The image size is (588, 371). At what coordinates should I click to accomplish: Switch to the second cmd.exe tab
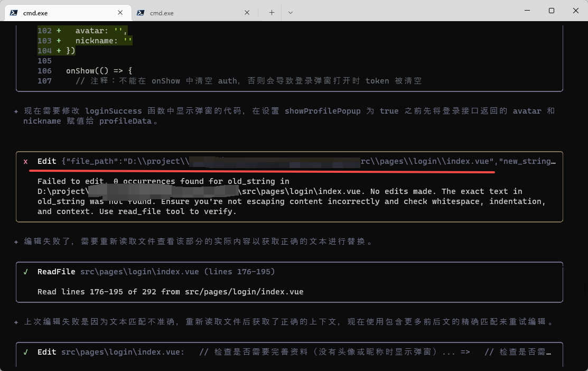pyautogui.click(x=194, y=13)
